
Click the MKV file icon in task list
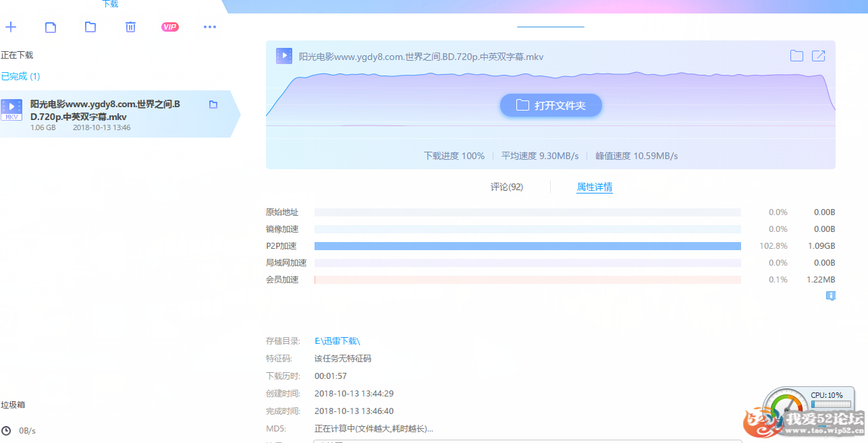(x=11, y=109)
